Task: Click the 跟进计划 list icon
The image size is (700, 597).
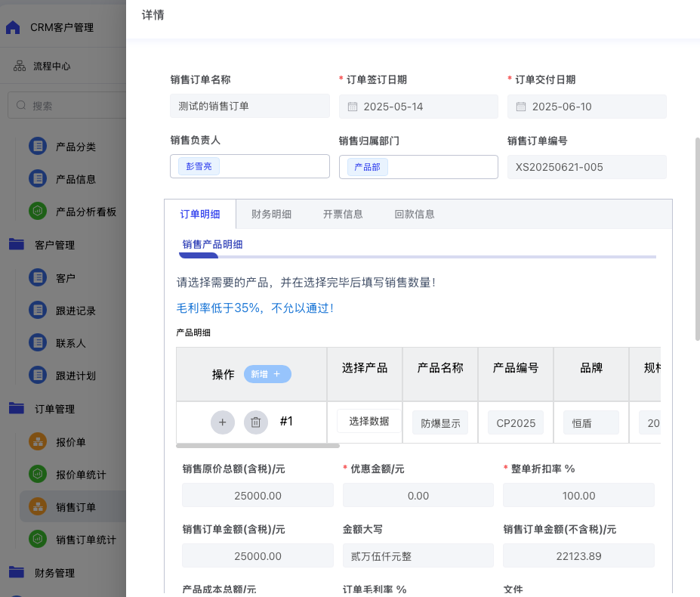Action: coord(38,376)
